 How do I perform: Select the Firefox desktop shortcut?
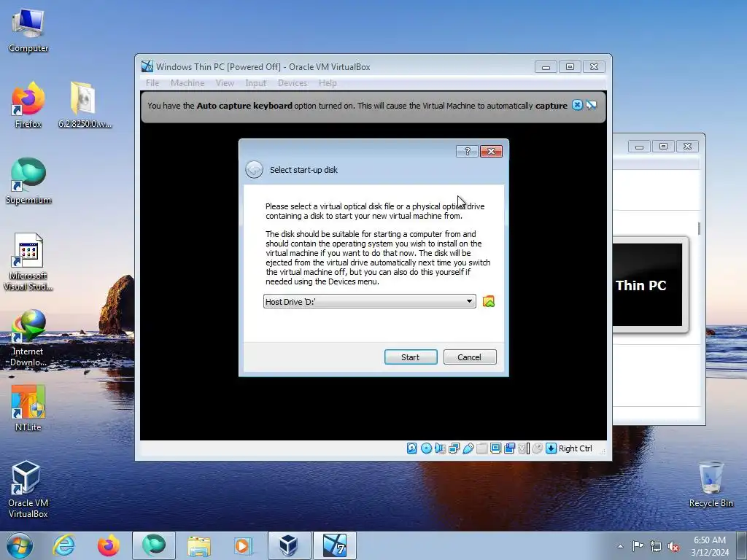pos(28,105)
